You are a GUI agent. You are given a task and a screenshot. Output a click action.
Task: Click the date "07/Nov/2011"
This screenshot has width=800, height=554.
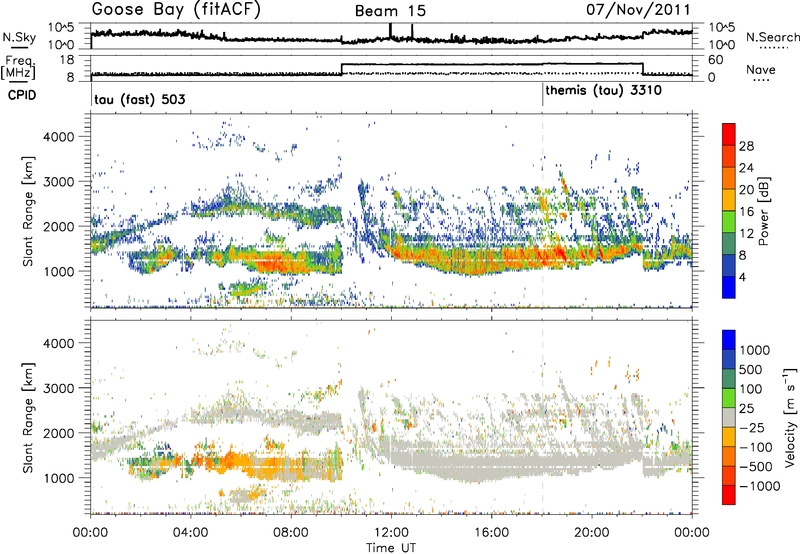638,9
